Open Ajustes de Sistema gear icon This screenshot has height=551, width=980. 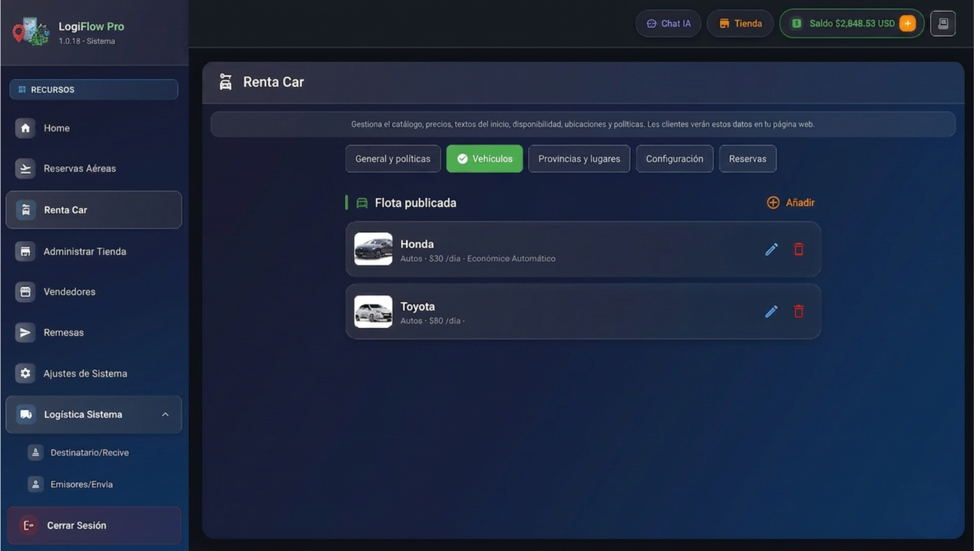pos(24,373)
